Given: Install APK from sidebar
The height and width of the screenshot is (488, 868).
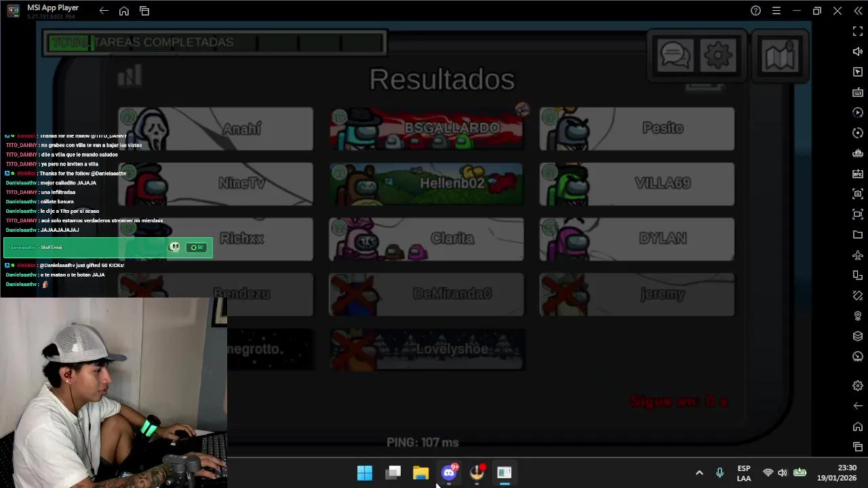Looking at the screenshot, I should pos(858,174).
